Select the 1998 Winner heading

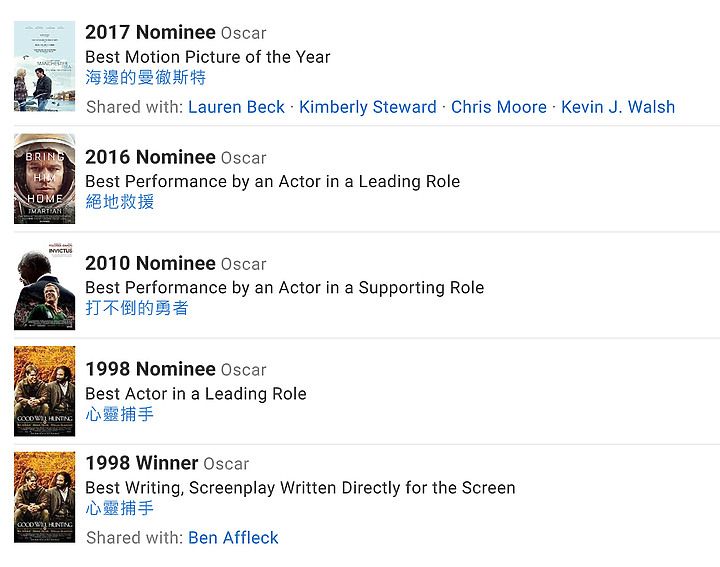pyautogui.click(x=142, y=463)
